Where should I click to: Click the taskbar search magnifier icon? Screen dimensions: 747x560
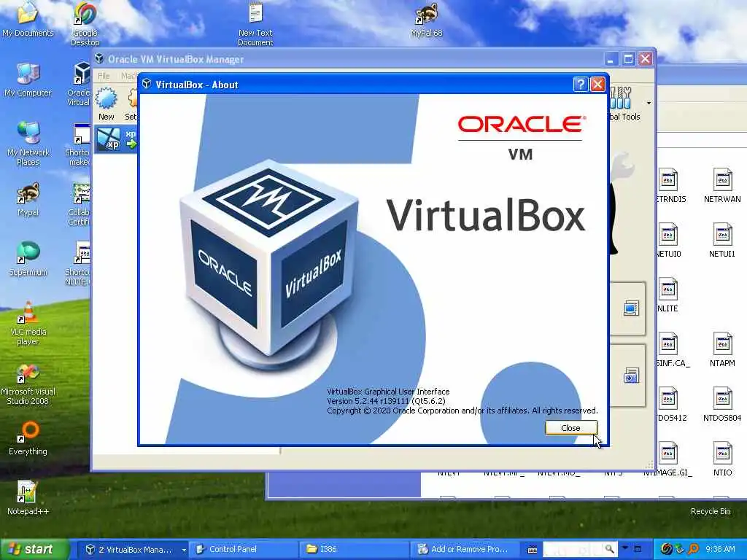click(609, 549)
